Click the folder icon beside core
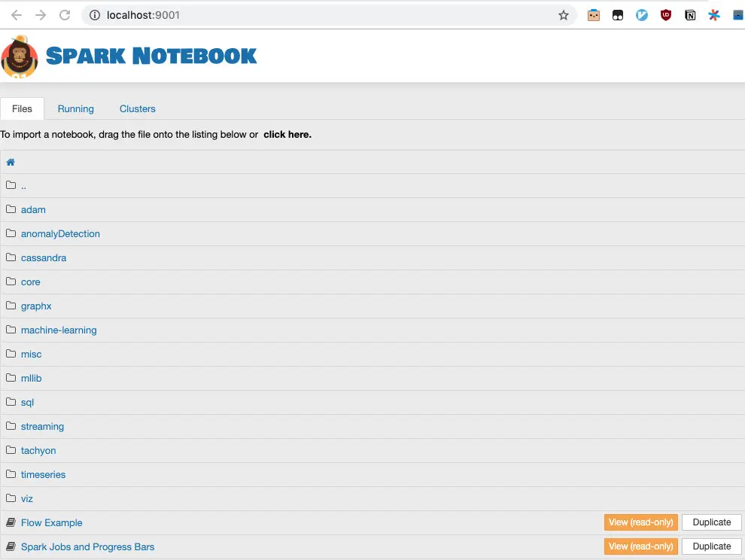The height and width of the screenshot is (560, 745). pyautogui.click(x=11, y=282)
